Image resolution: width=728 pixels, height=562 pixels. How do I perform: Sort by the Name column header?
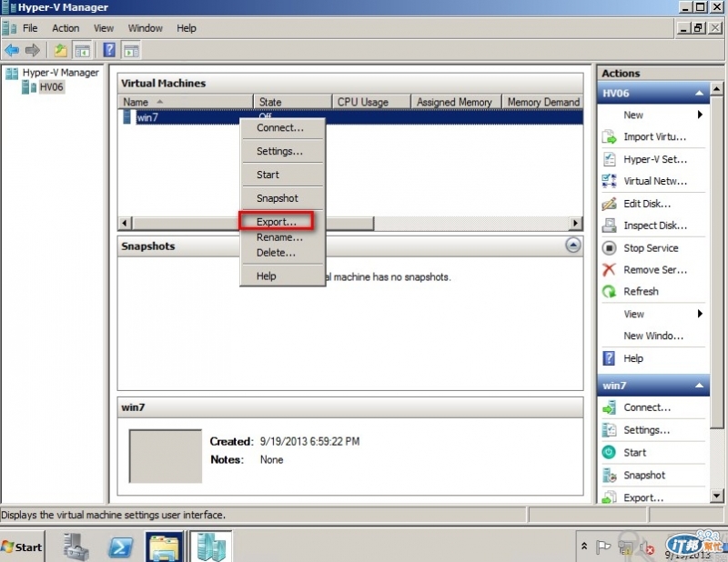(186, 102)
